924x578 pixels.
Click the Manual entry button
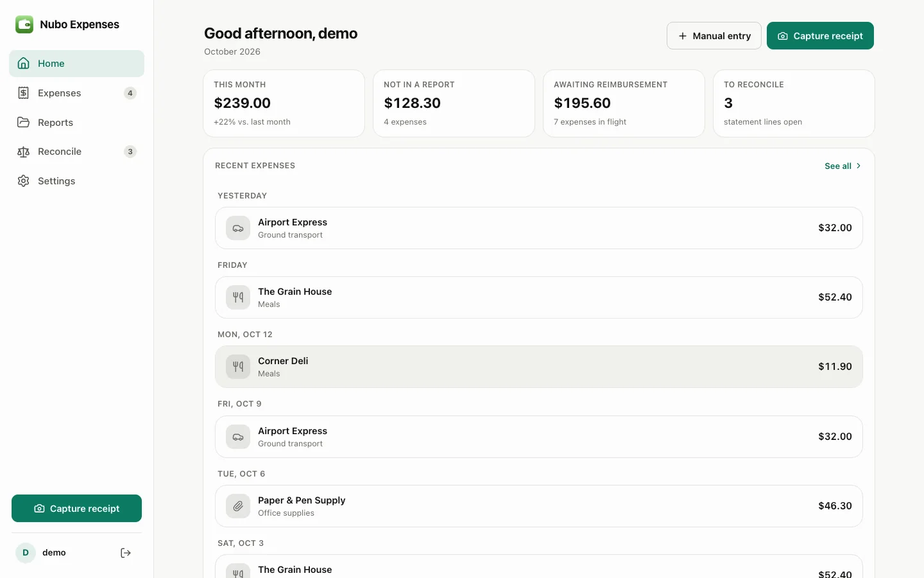(x=714, y=36)
